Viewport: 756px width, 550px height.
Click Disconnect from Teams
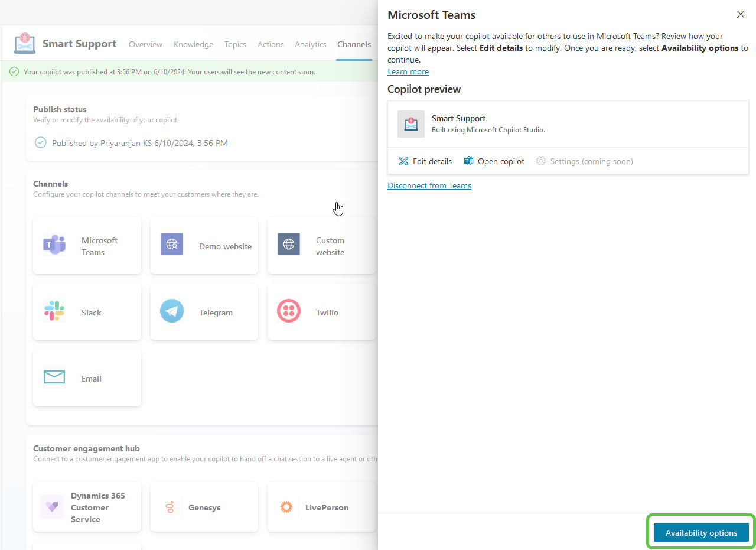(429, 185)
